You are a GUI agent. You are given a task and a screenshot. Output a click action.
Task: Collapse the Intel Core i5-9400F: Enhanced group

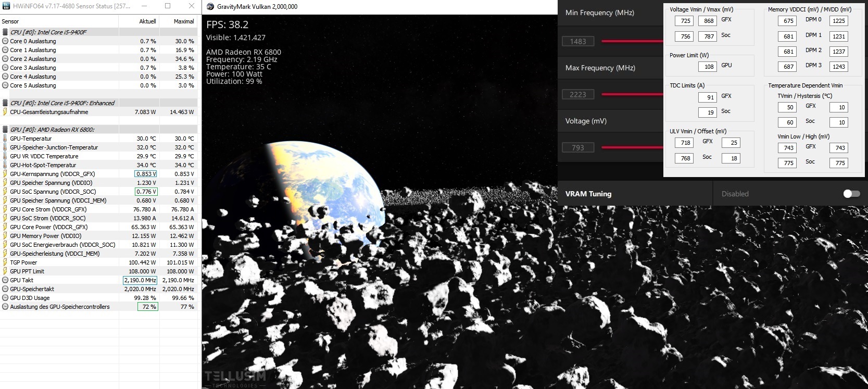(99, 103)
